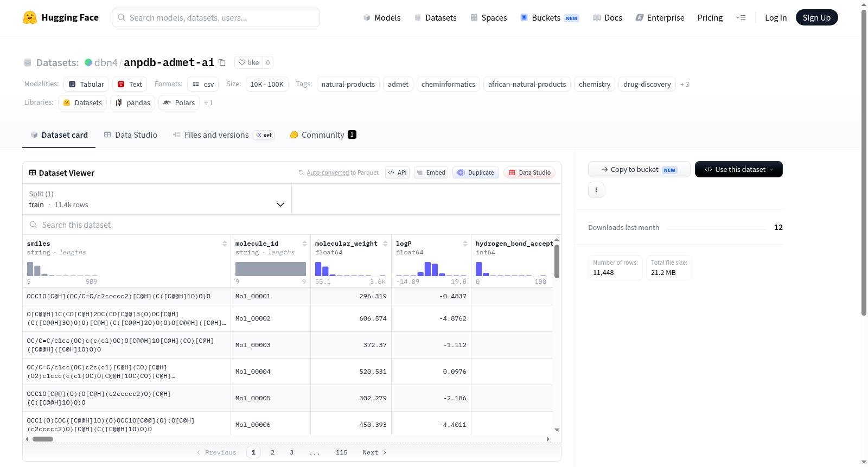Expand the train split selector

[157, 199]
